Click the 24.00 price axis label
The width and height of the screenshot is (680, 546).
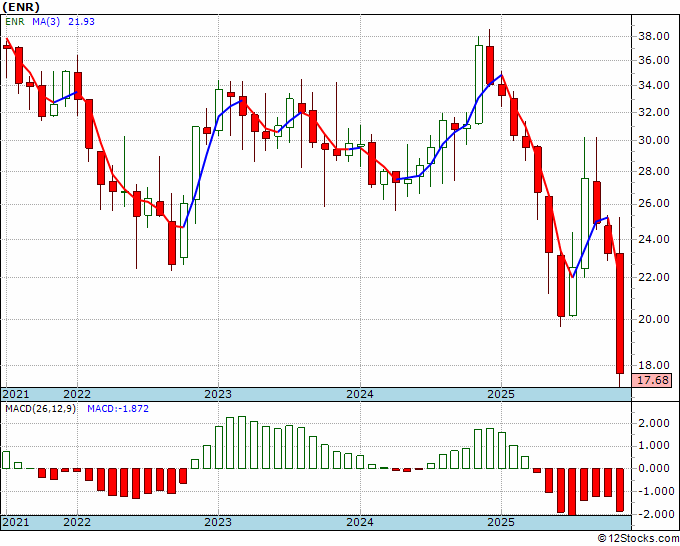point(654,239)
